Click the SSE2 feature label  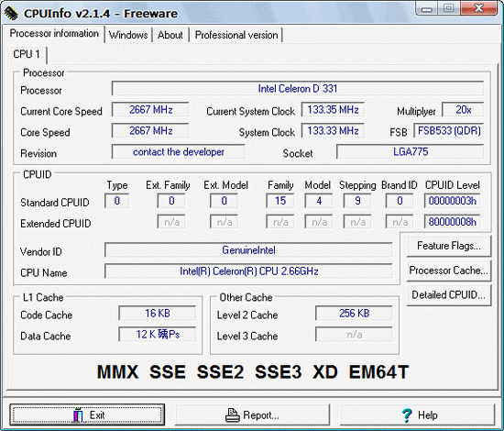coord(220,371)
